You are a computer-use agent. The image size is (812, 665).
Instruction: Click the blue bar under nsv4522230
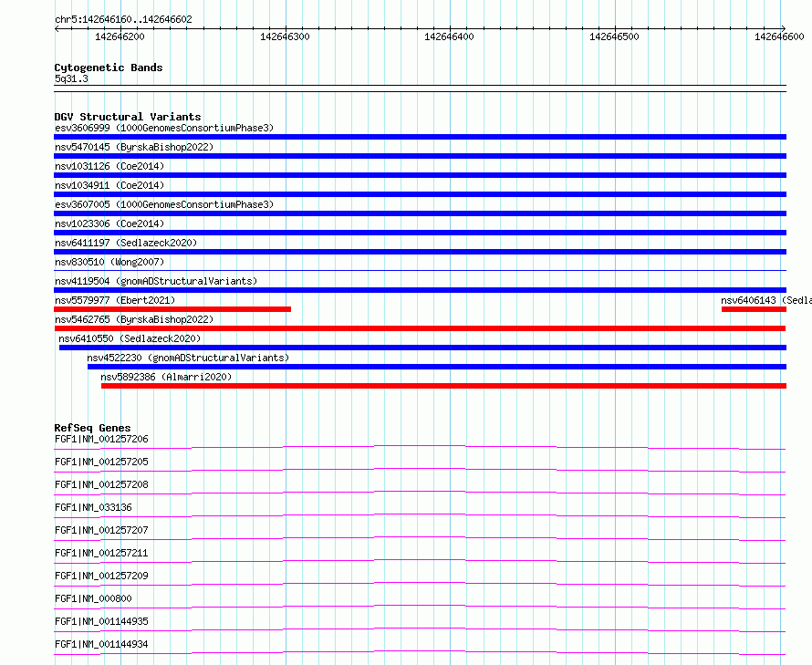click(437, 367)
